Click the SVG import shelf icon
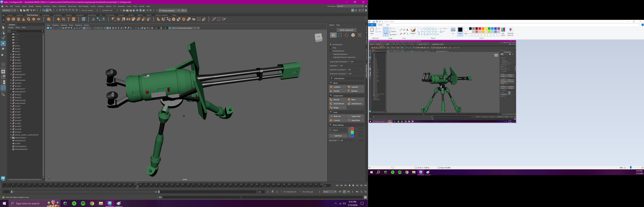Viewport: 644px width, 207px height. pyautogui.click(x=74, y=19)
